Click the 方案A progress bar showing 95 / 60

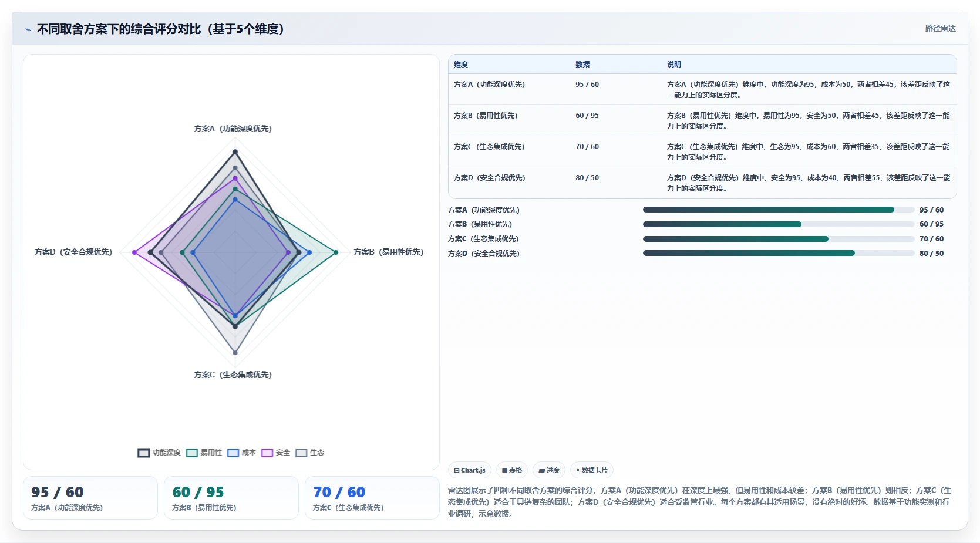pos(779,210)
